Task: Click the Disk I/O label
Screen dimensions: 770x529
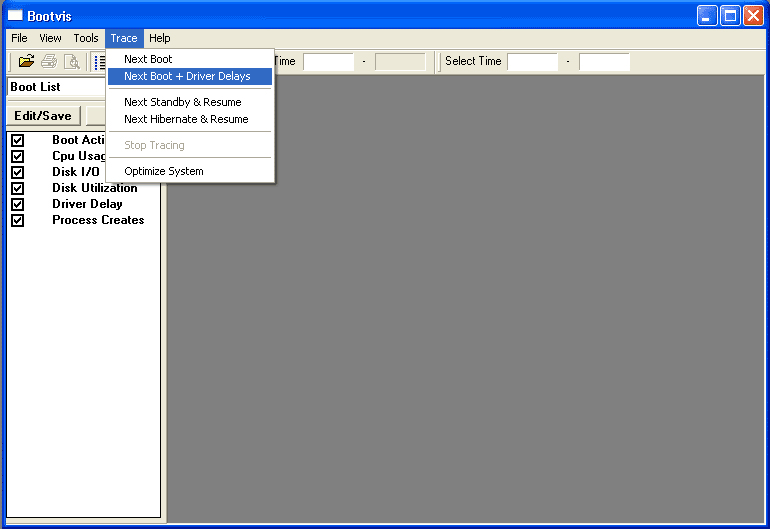Action: pos(76,172)
